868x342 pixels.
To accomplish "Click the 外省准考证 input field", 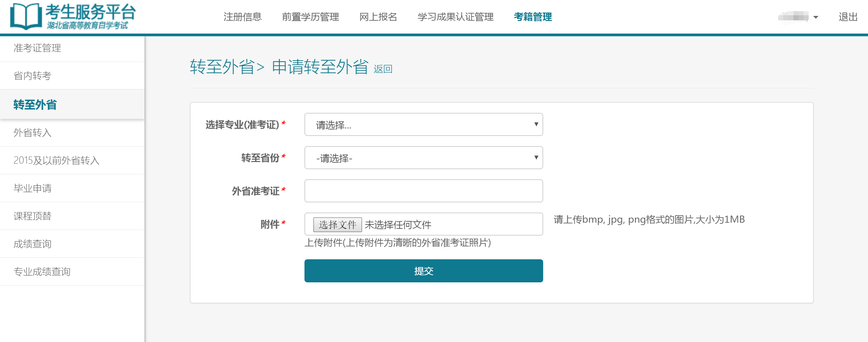I will click(x=423, y=191).
